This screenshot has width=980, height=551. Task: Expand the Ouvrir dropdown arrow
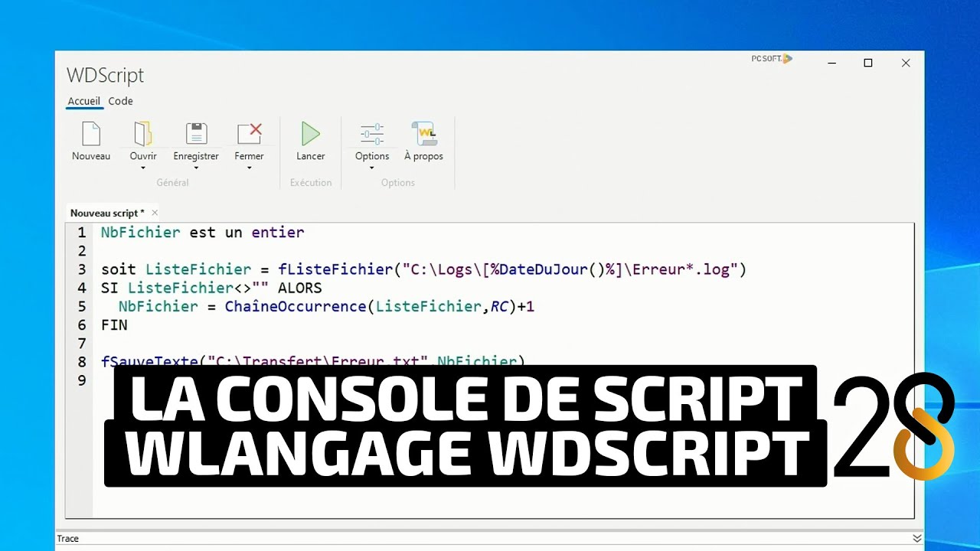point(143,168)
